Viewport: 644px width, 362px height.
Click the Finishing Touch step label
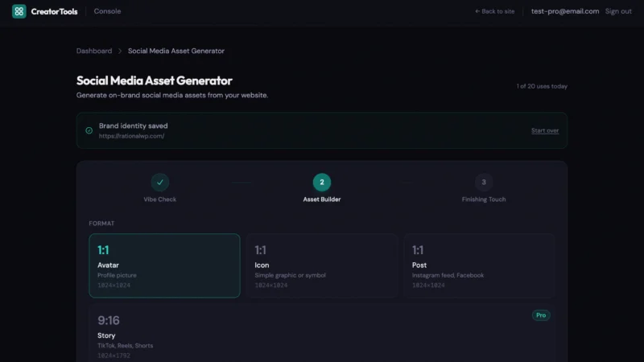[x=483, y=200]
